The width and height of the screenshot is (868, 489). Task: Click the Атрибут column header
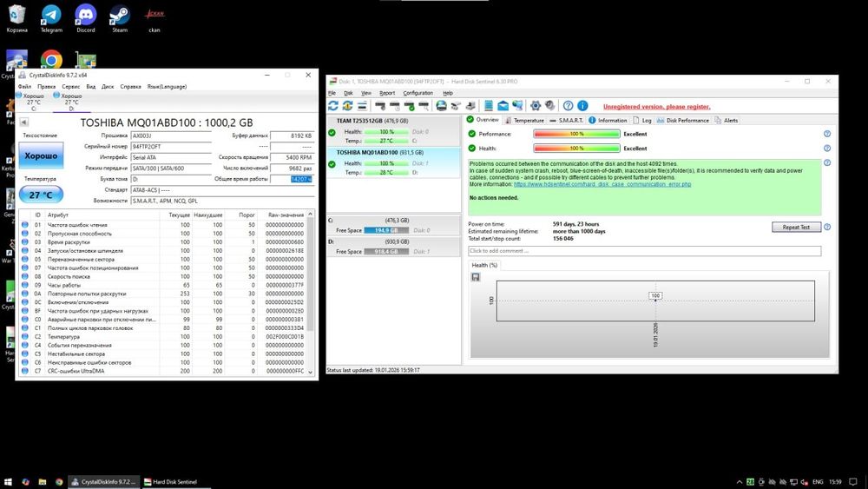point(57,215)
